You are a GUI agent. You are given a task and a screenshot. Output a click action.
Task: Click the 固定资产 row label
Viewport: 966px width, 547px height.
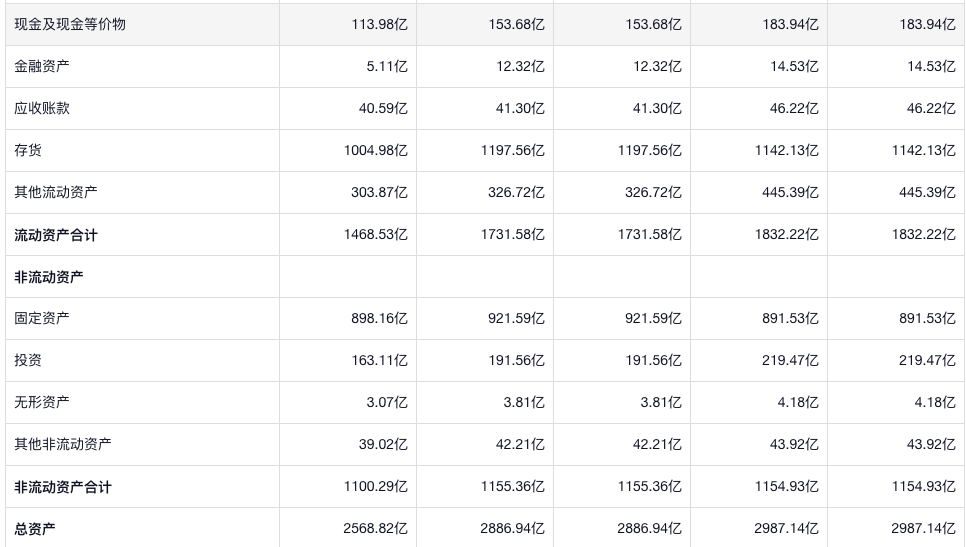point(42,318)
